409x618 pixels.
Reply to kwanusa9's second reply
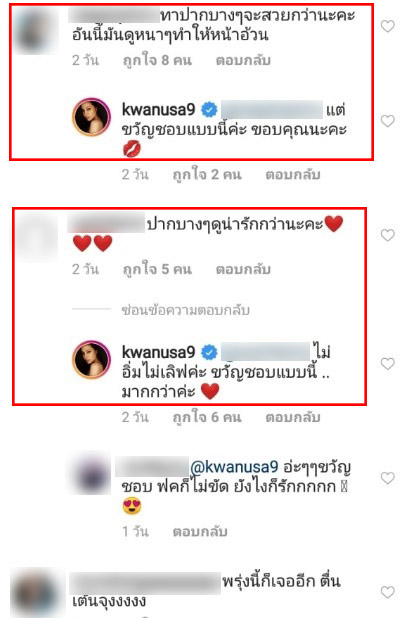(x=293, y=417)
